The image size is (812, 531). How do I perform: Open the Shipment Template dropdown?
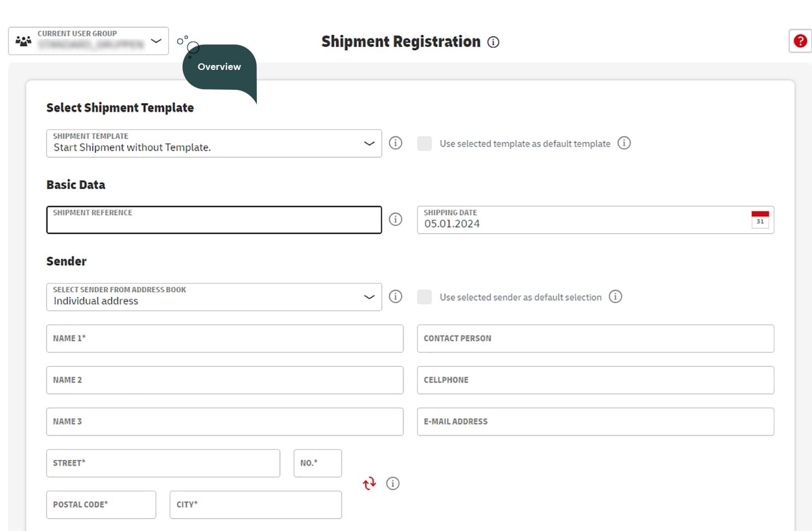(x=214, y=144)
